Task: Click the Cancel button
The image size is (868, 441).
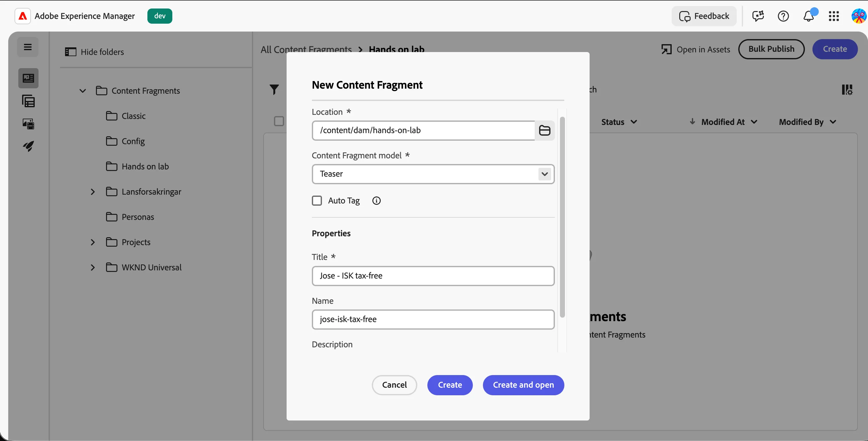Action: (x=394, y=385)
